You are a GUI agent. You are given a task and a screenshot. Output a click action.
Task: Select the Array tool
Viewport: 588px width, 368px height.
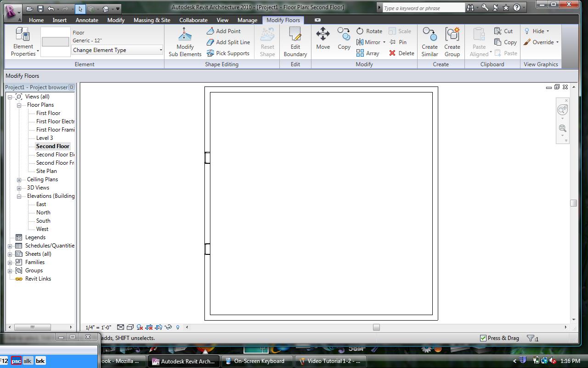pos(368,53)
